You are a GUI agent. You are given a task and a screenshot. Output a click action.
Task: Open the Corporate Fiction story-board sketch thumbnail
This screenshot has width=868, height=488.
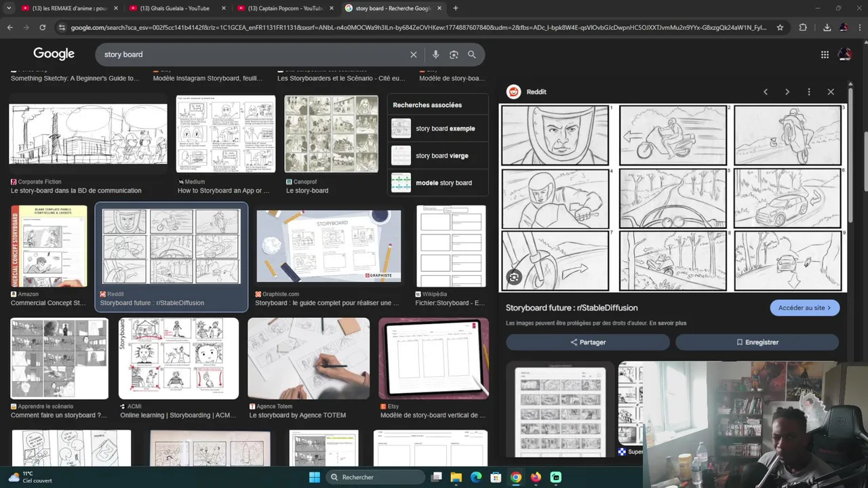88,134
